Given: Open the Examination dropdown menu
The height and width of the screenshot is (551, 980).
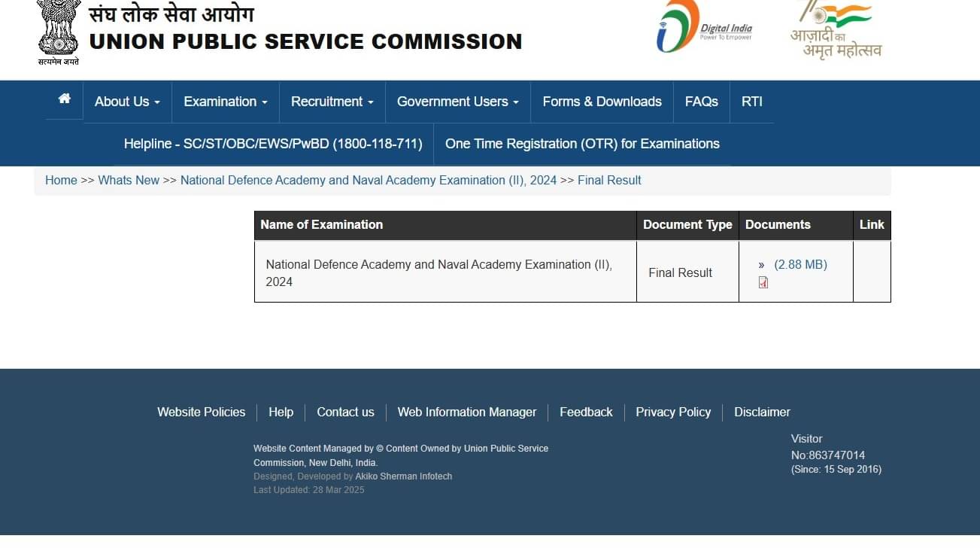Looking at the screenshot, I should tap(224, 102).
